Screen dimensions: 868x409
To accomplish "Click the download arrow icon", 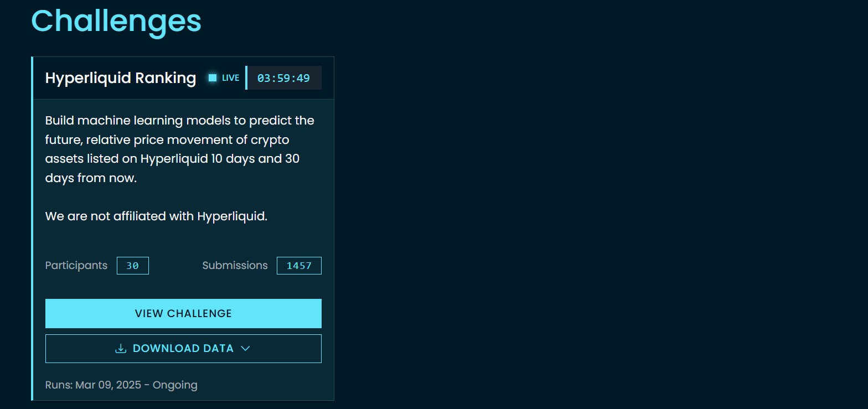I will [121, 349].
